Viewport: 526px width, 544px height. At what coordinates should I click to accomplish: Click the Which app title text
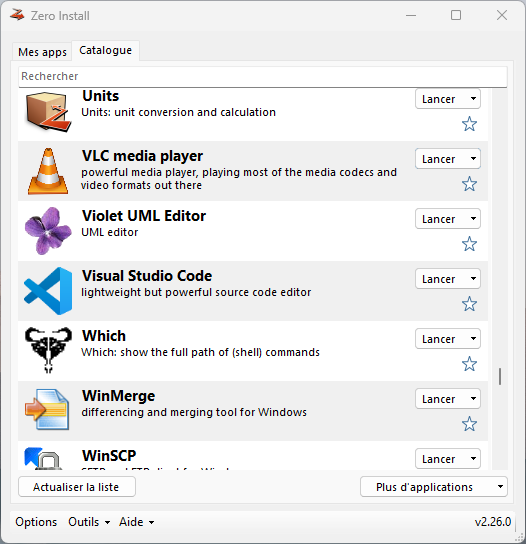click(104, 336)
